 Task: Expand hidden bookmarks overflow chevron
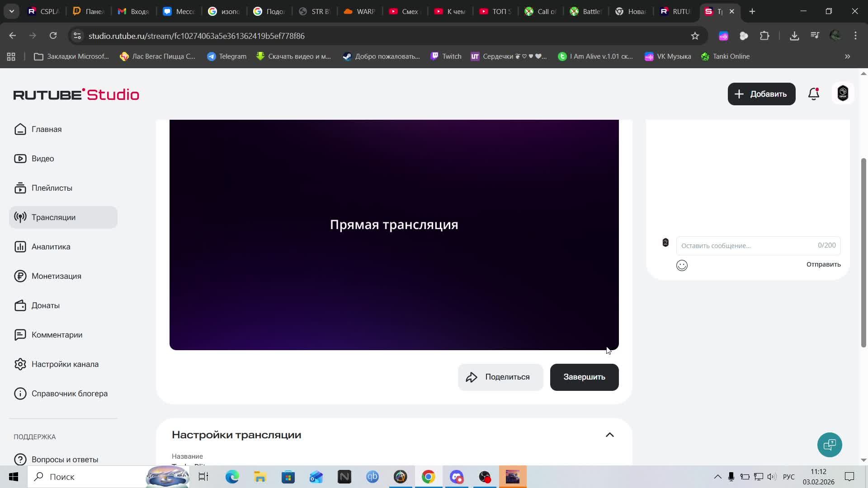[x=847, y=56]
